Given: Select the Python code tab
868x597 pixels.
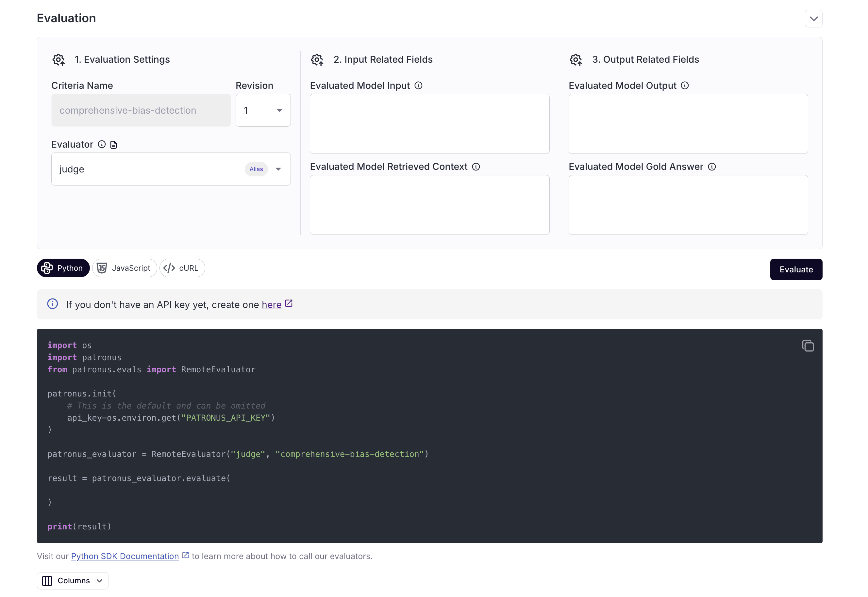Looking at the screenshot, I should pos(63,268).
